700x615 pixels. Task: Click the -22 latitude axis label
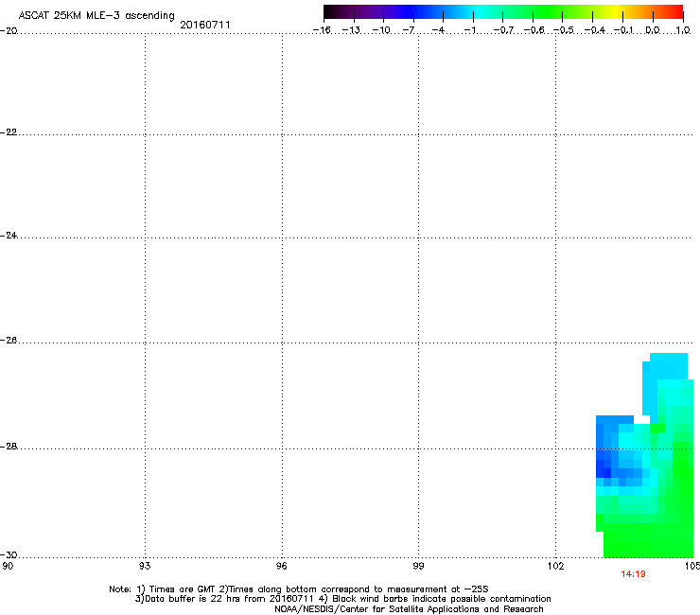[9, 132]
